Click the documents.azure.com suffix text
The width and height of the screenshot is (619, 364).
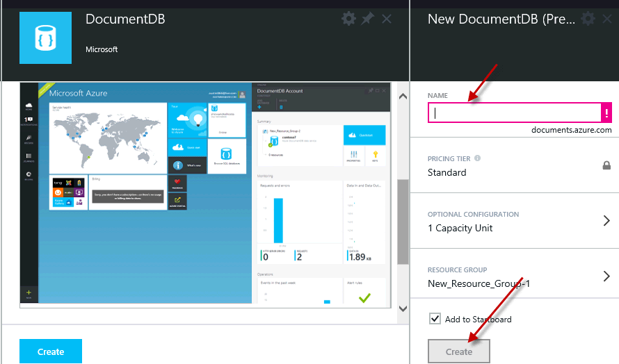pyautogui.click(x=571, y=130)
